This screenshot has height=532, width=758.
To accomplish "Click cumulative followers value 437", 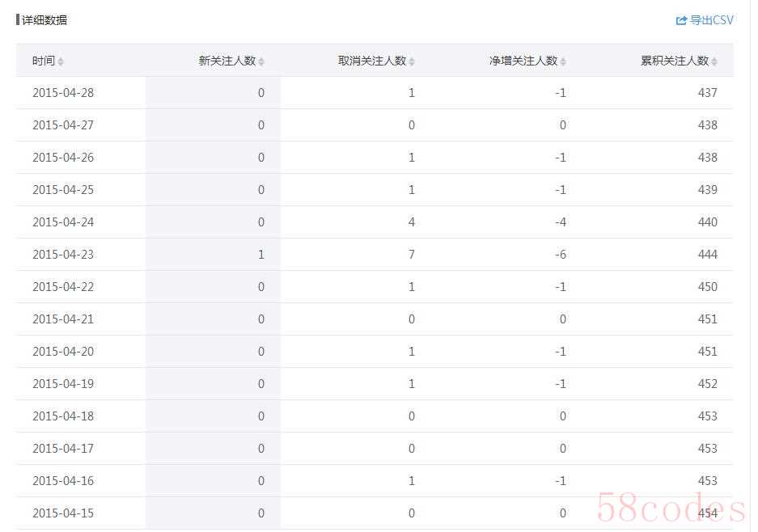I will [707, 93].
